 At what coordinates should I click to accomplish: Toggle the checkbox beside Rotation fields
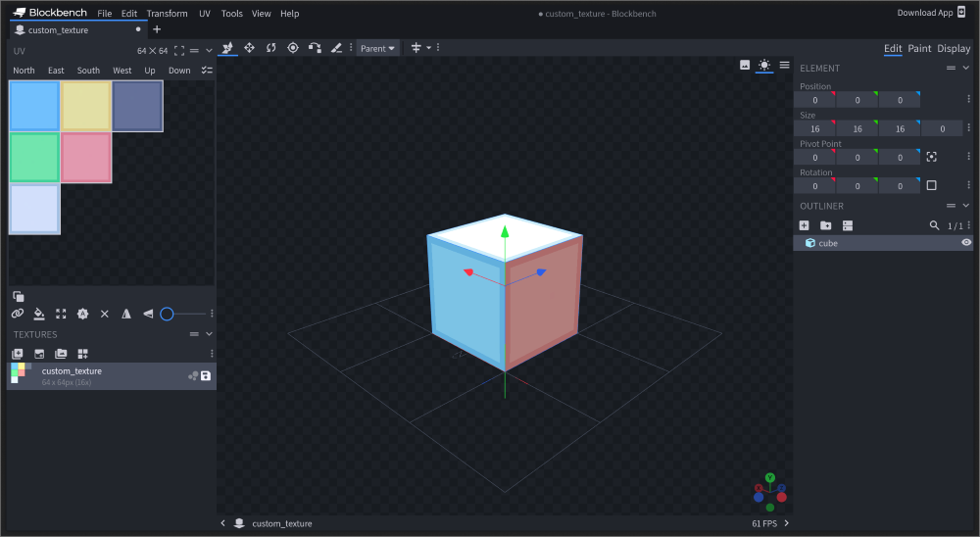pos(931,185)
